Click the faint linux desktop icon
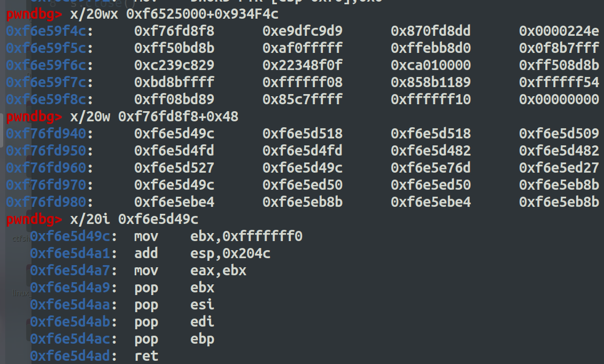 (20, 293)
